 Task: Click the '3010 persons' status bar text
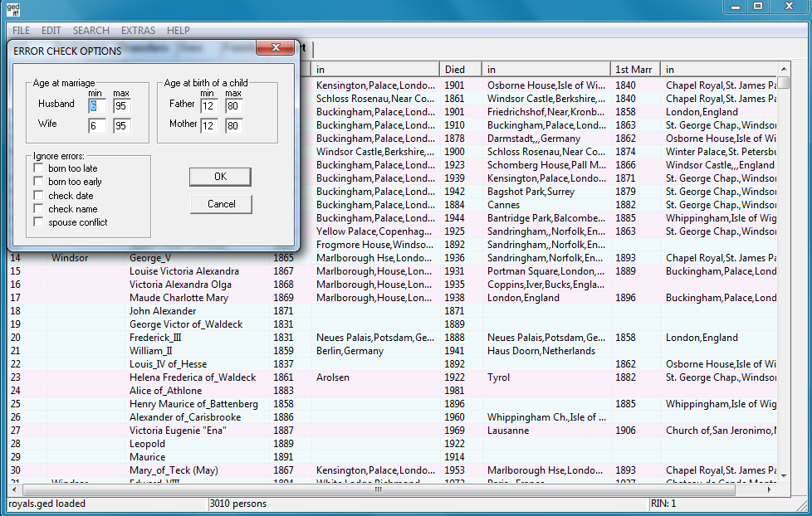click(238, 504)
